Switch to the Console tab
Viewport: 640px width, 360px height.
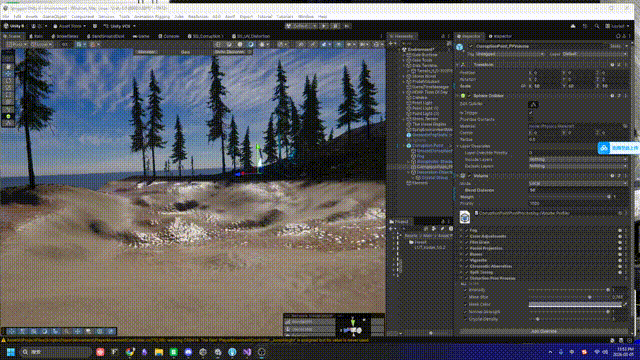[x=169, y=36]
